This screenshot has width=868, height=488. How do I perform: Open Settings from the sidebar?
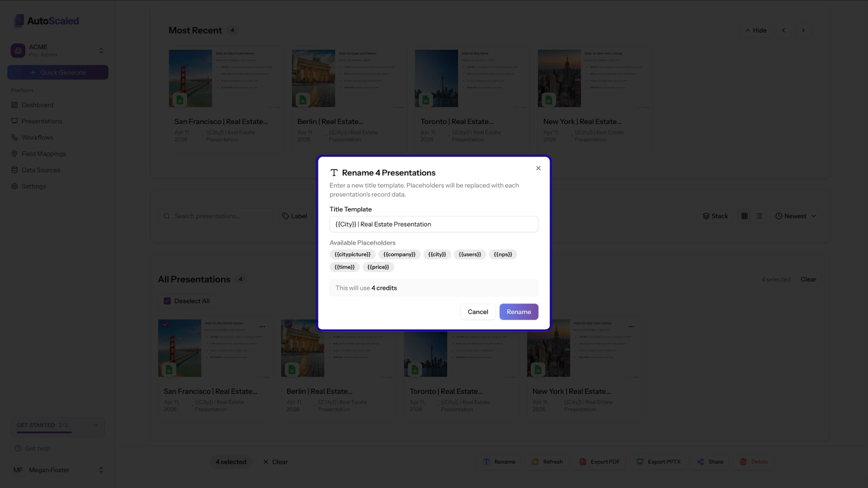pyautogui.click(x=34, y=186)
